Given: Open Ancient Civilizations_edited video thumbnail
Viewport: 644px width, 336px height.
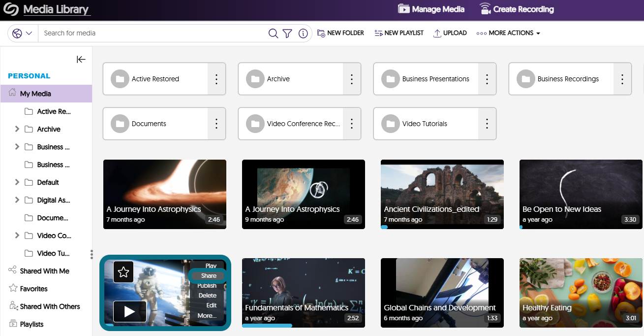Looking at the screenshot, I should [442, 194].
